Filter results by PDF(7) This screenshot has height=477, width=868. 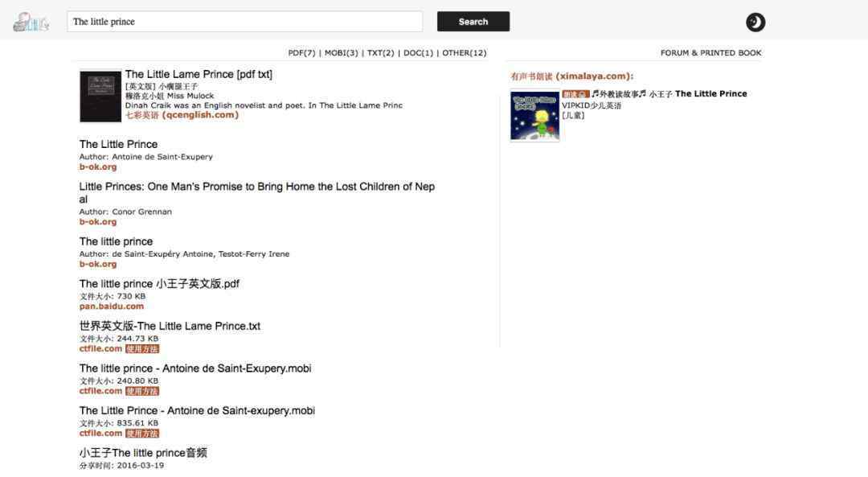tap(301, 53)
